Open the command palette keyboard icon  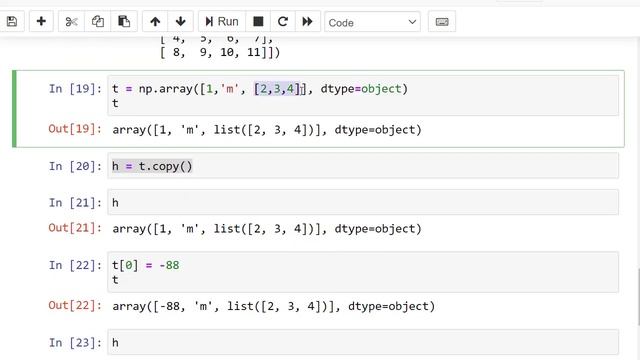coord(442,22)
